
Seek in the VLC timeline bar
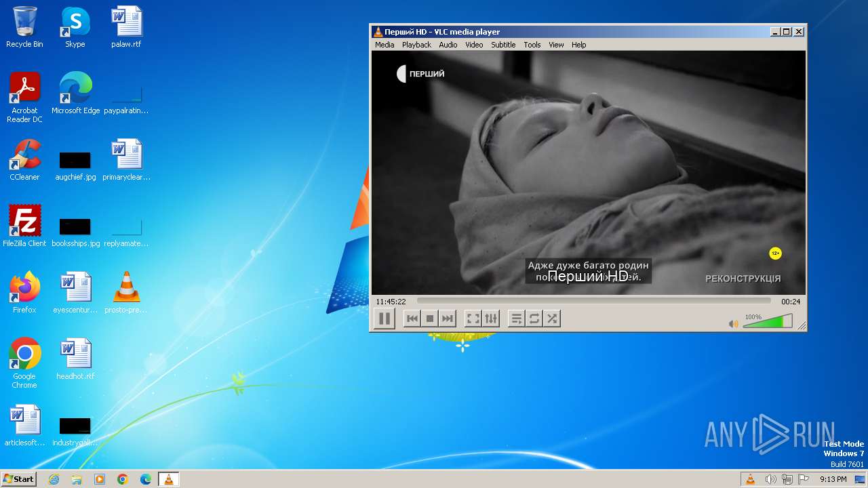pos(594,301)
